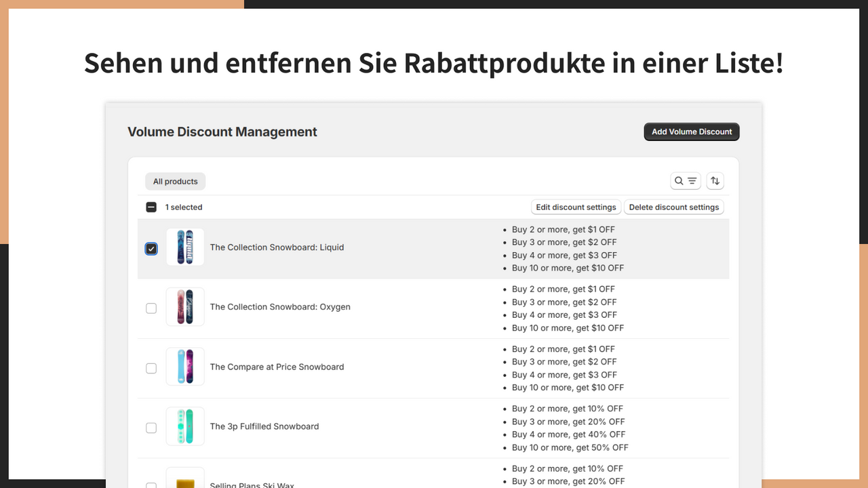The height and width of the screenshot is (488, 868).
Task: Click the '1 selected' label
Action: tap(184, 207)
